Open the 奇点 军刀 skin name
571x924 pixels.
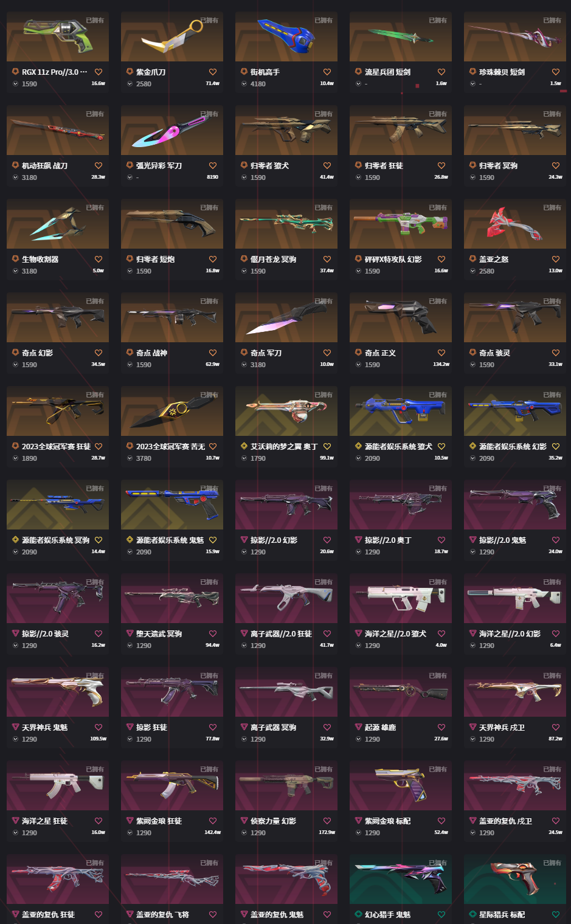click(x=266, y=353)
